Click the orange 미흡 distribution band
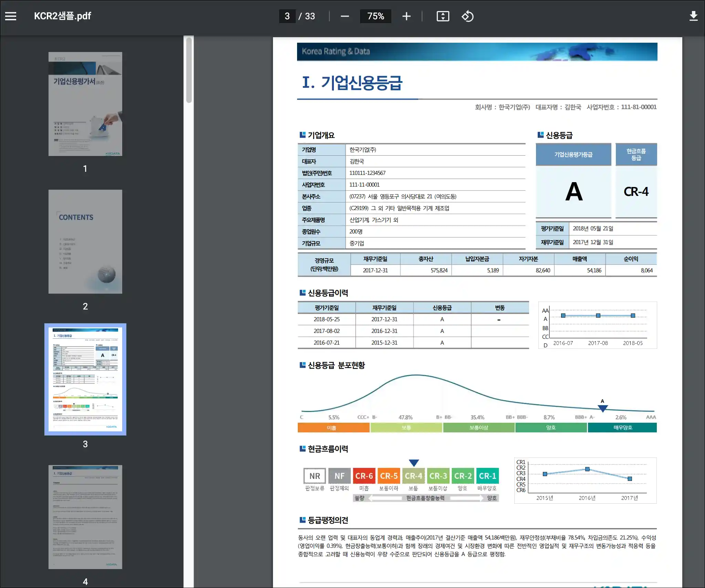 (333, 428)
